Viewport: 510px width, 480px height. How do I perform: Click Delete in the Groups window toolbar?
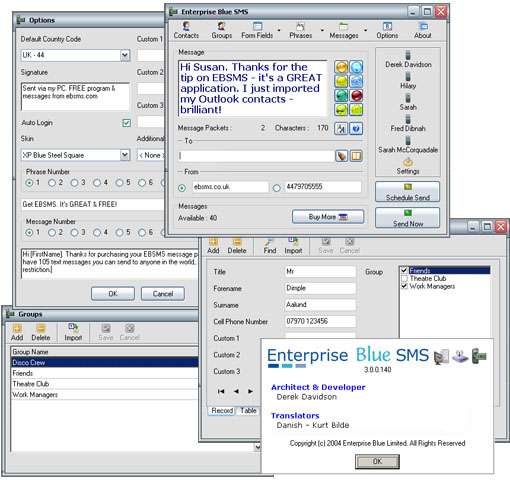[41, 333]
